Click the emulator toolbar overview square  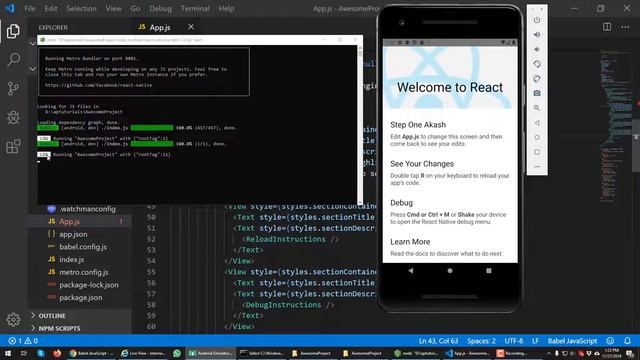point(537,152)
